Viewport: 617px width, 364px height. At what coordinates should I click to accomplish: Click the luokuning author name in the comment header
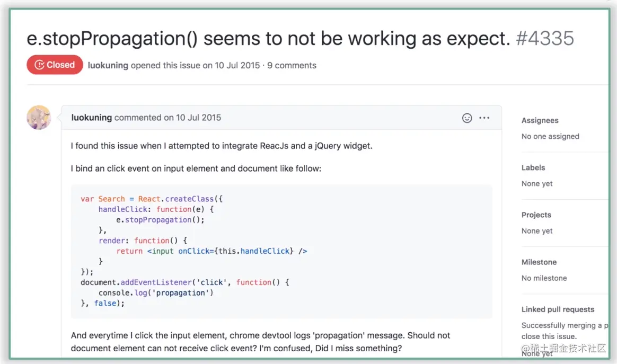92,118
